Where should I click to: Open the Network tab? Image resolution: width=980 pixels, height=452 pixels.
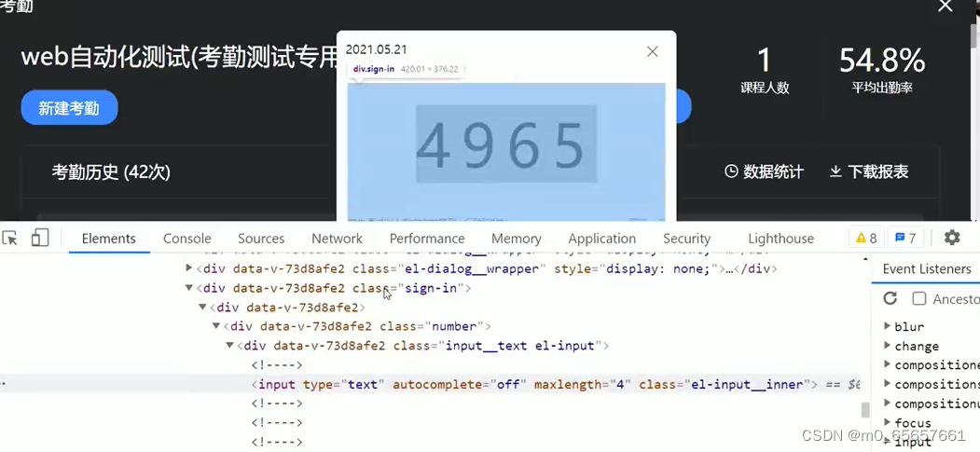337,239
